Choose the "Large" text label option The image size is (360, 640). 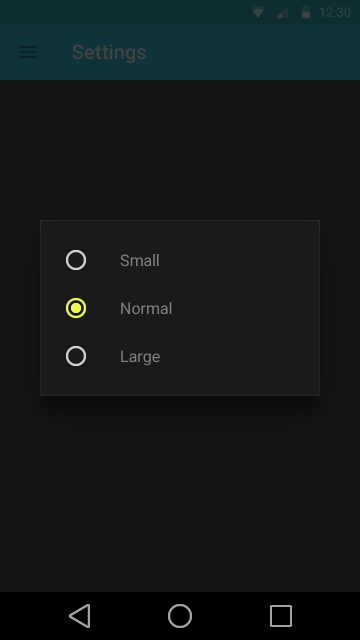pyautogui.click(x=140, y=357)
